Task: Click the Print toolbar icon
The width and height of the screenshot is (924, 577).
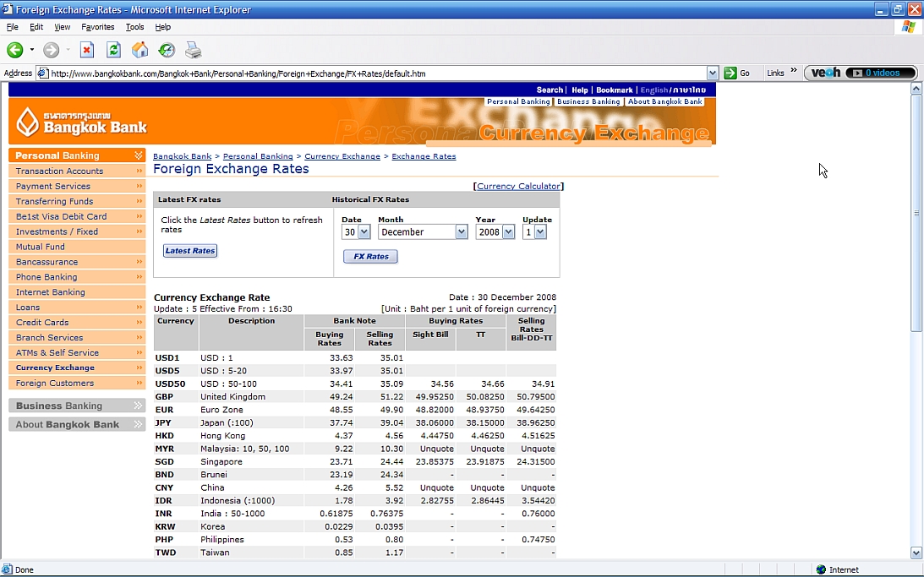Action: 194,50
